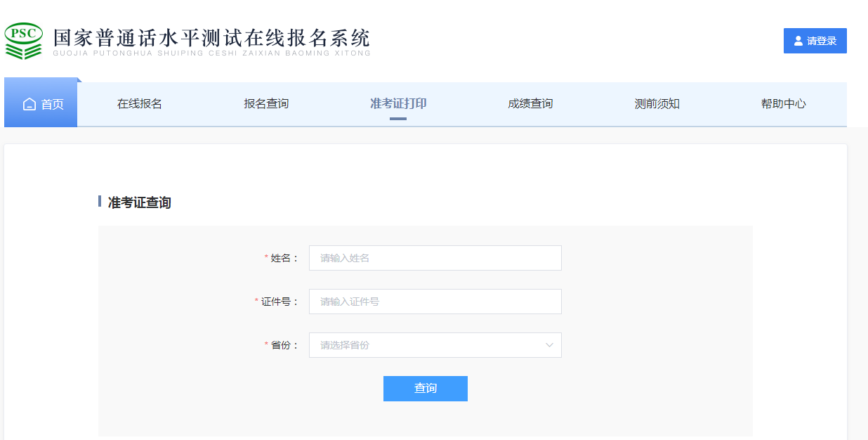868x440 pixels.
Task: Open 帮助中心 navigation item
Action: coord(783,104)
